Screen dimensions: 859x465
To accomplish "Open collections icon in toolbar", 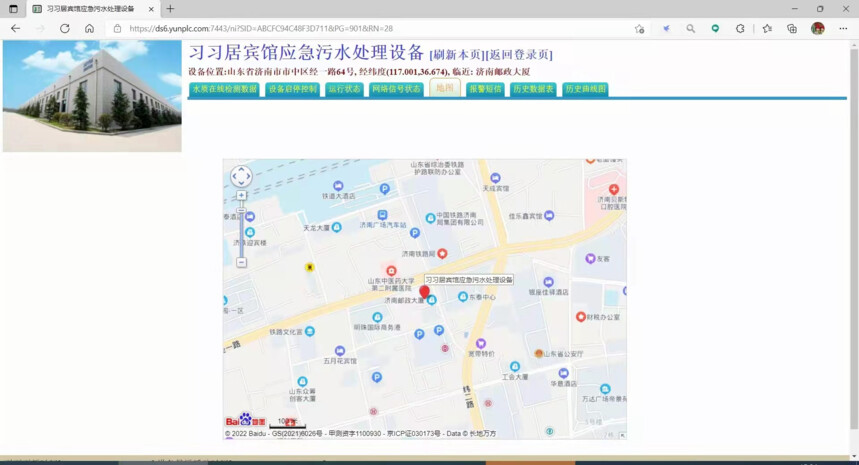I will tap(792, 28).
